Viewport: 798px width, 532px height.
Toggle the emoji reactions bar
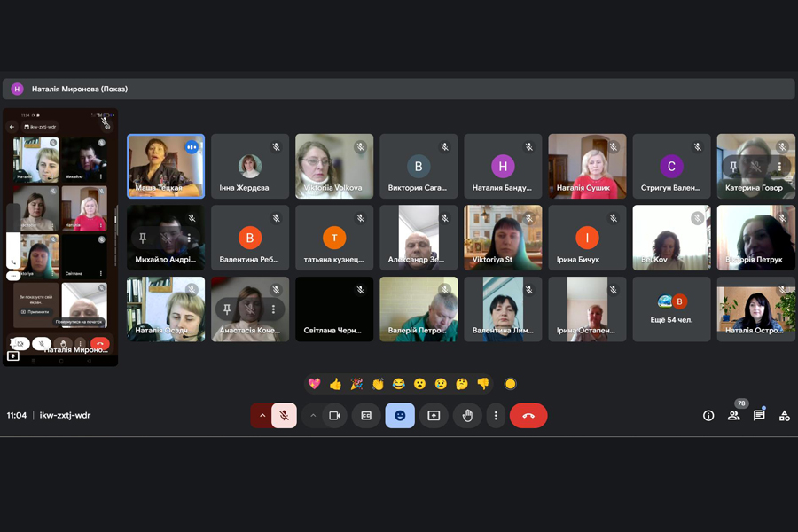coord(400,416)
